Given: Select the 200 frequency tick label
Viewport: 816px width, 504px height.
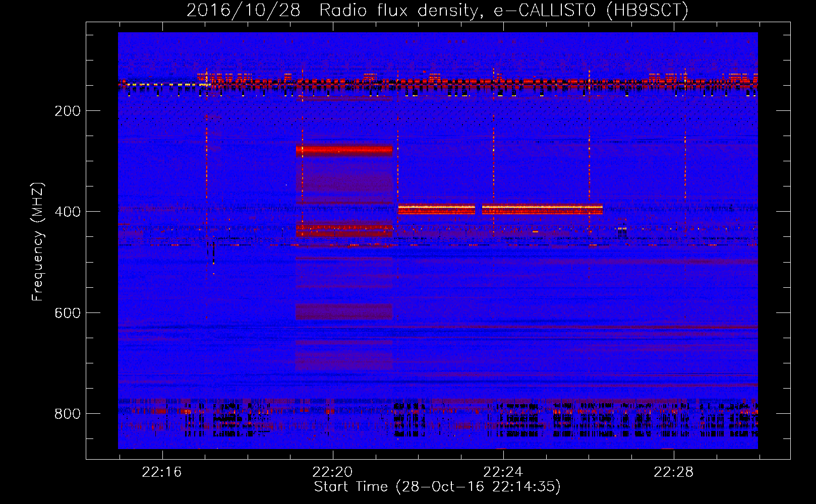Looking at the screenshot, I should click(68, 111).
